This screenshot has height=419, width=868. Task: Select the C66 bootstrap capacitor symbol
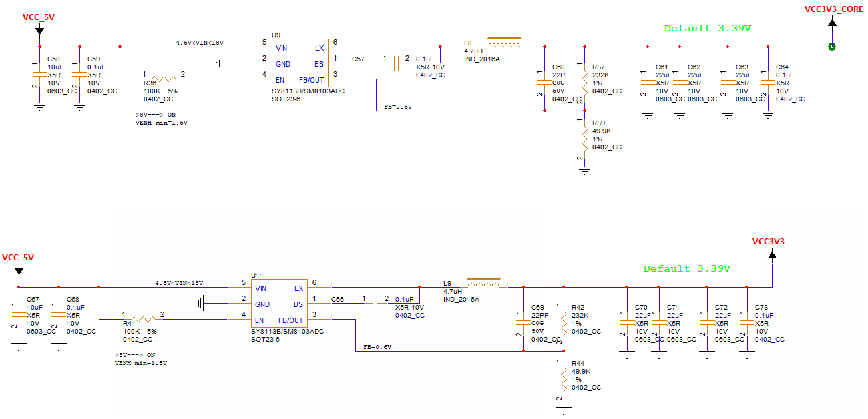tap(378, 303)
